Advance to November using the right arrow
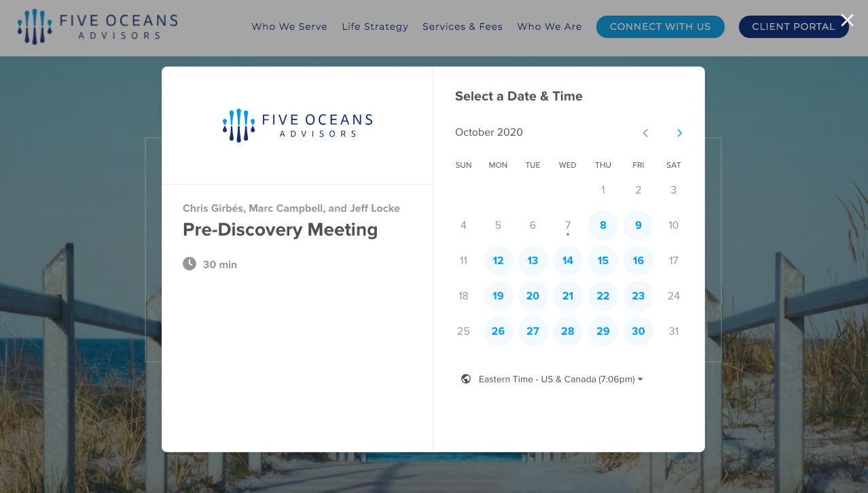This screenshot has width=868, height=493. (x=679, y=133)
